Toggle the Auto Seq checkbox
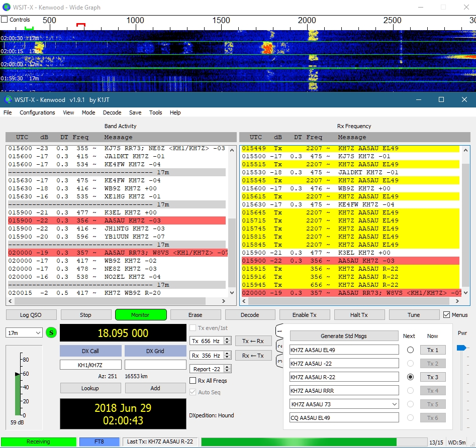The image size is (476, 448). tap(193, 392)
